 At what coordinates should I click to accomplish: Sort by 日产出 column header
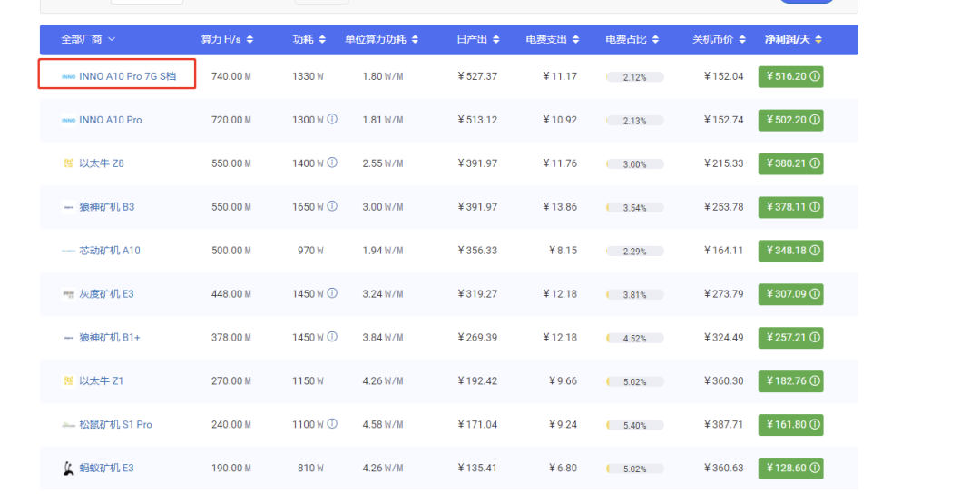478,39
